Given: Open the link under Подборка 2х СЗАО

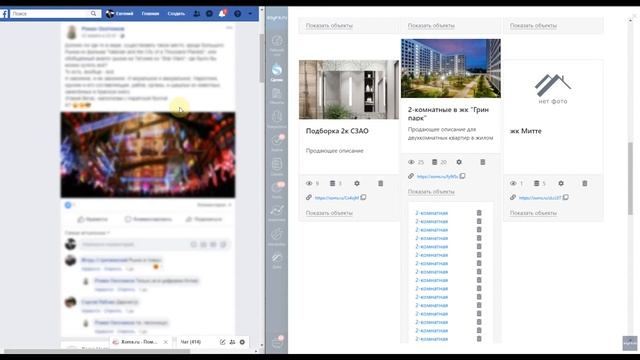Looking at the screenshot, I should (337, 198).
